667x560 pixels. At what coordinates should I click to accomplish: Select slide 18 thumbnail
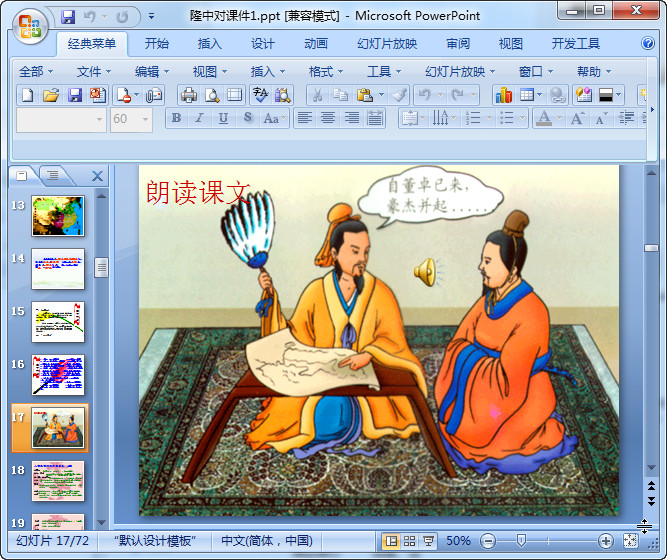pos(58,481)
